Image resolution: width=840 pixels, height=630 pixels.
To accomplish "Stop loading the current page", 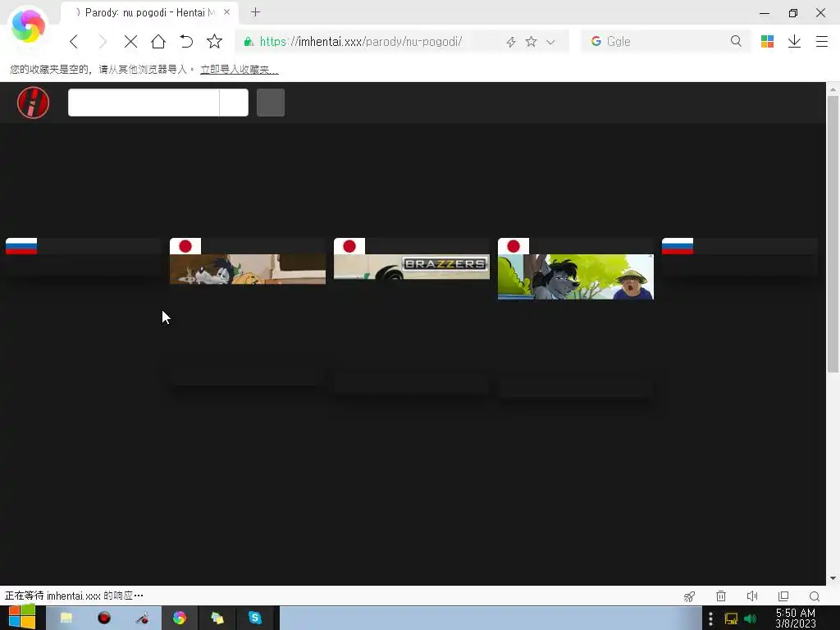I will pos(130,42).
